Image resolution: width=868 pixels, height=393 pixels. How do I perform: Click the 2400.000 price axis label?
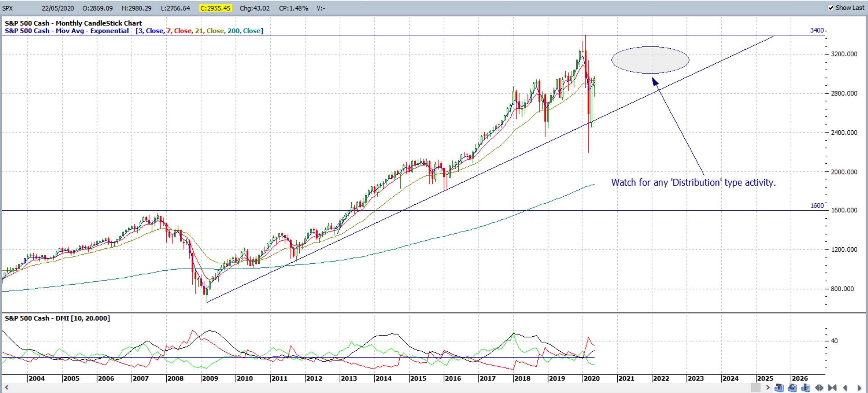[844, 132]
